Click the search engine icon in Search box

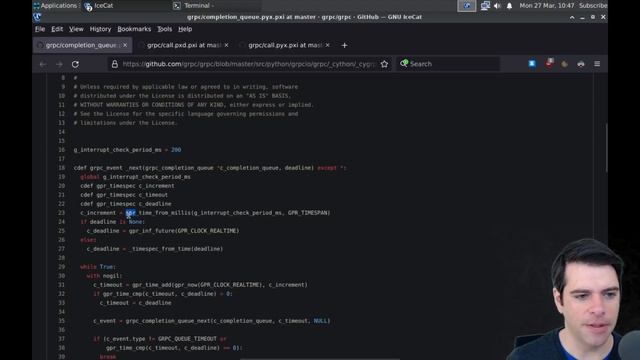point(404,63)
